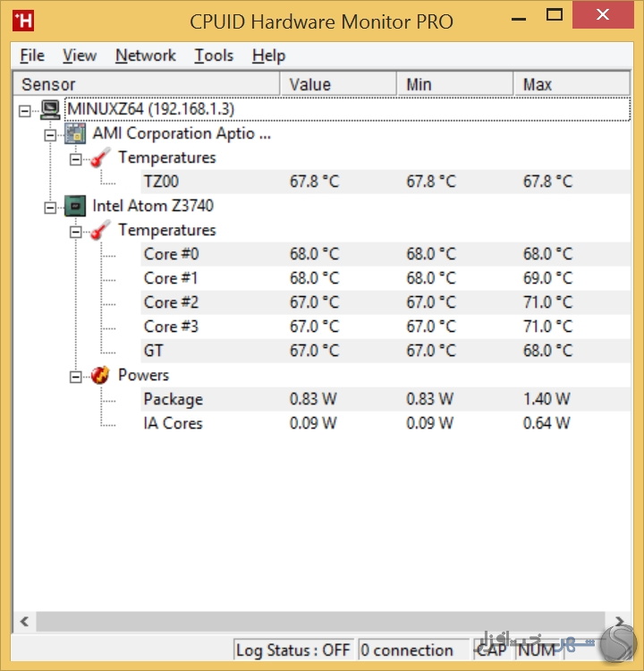
Task: Click the 0 connection status entry
Action: pos(413,650)
